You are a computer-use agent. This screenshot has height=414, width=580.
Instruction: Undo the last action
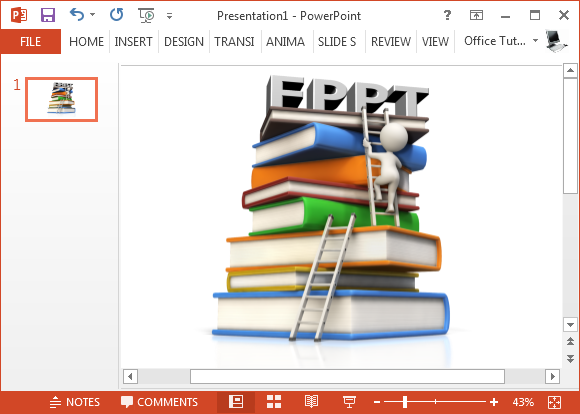(77, 15)
